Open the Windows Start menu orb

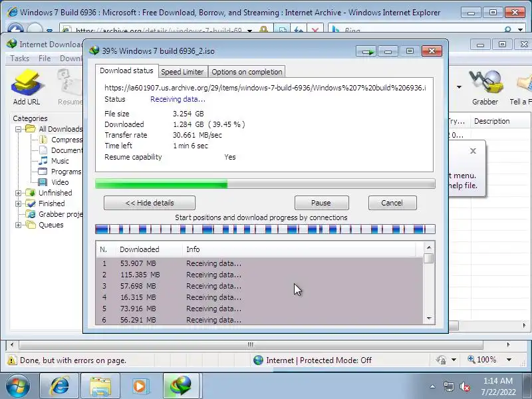click(x=18, y=386)
